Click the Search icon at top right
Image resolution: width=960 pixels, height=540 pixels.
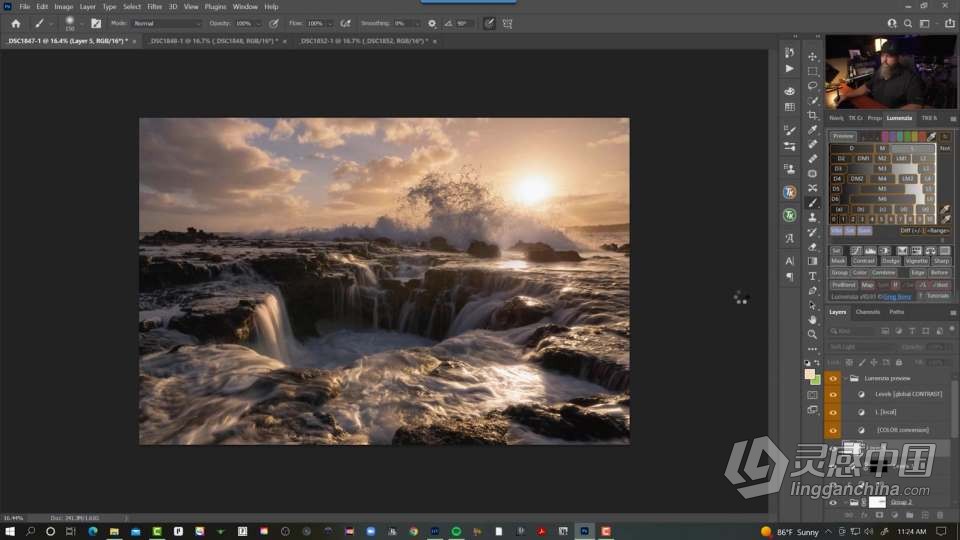pyautogui.click(x=908, y=23)
